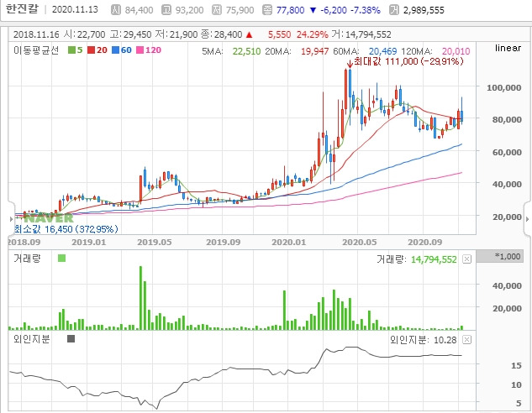
Task: Click the 2019.01 timeline label
Action: (89, 243)
